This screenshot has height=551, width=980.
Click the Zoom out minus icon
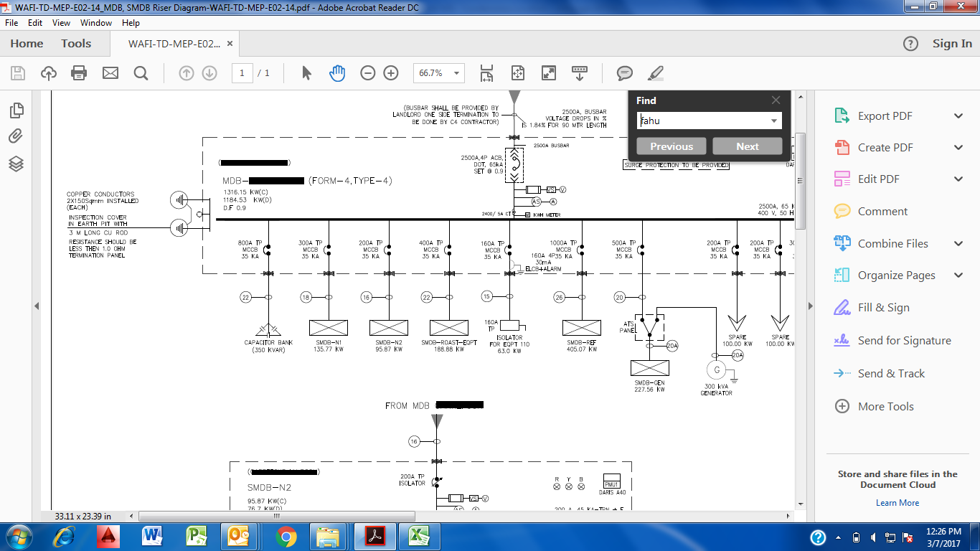(368, 73)
